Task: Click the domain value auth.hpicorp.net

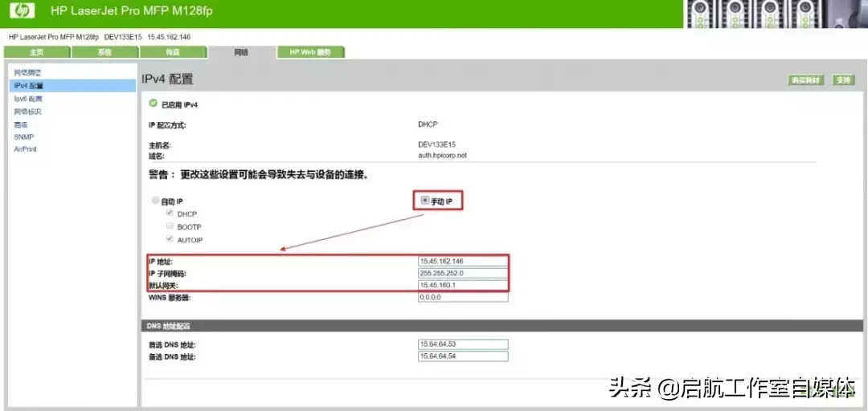Action: tap(442, 156)
